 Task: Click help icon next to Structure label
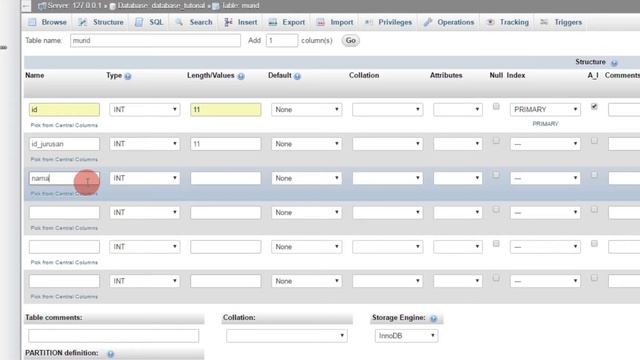[x=614, y=63]
